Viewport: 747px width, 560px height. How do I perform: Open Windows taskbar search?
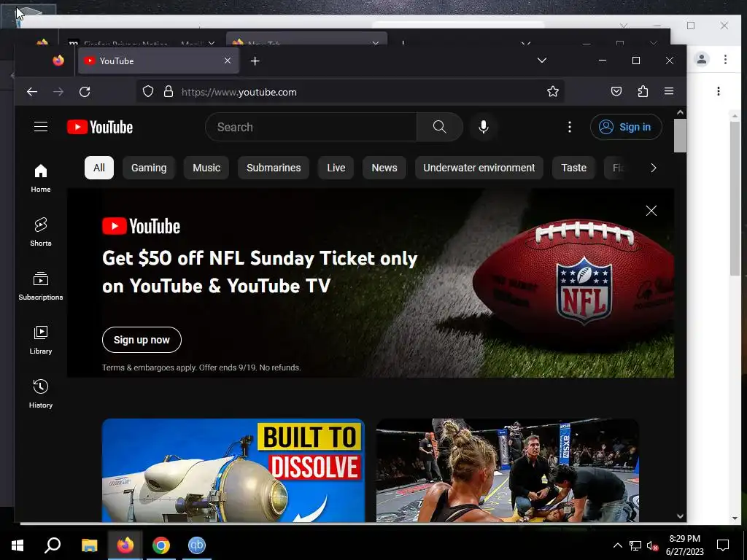click(53, 545)
